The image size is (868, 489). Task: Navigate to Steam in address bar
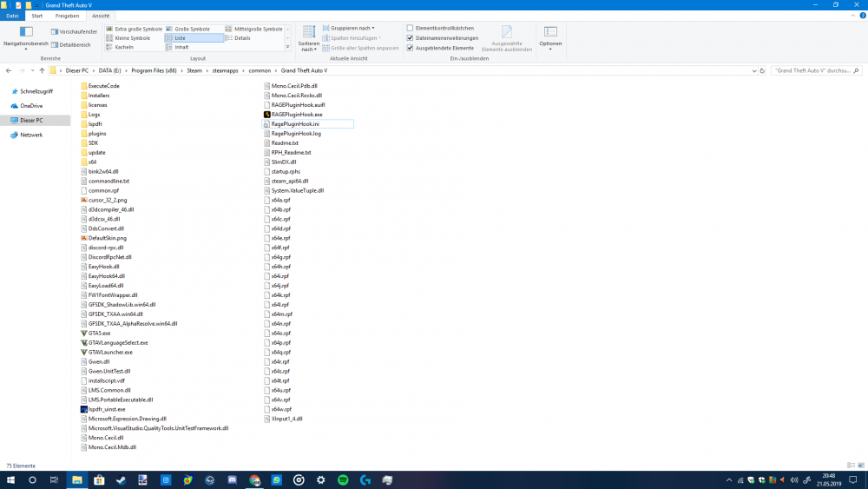coord(194,71)
